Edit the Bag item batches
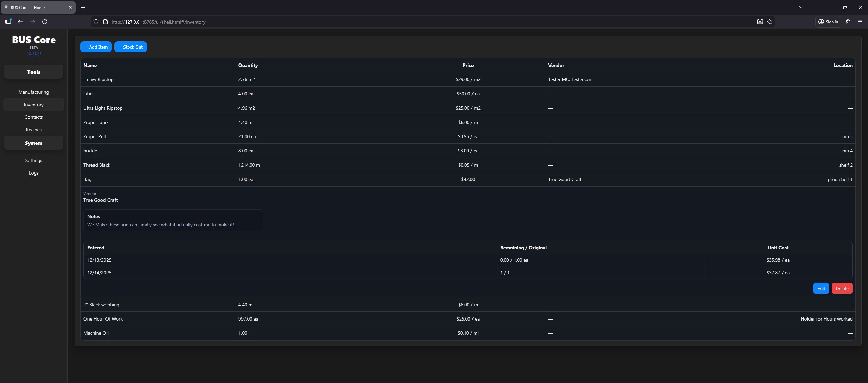Image resolution: width=868 pixels, height=383 pixels. tap(821, 288)
